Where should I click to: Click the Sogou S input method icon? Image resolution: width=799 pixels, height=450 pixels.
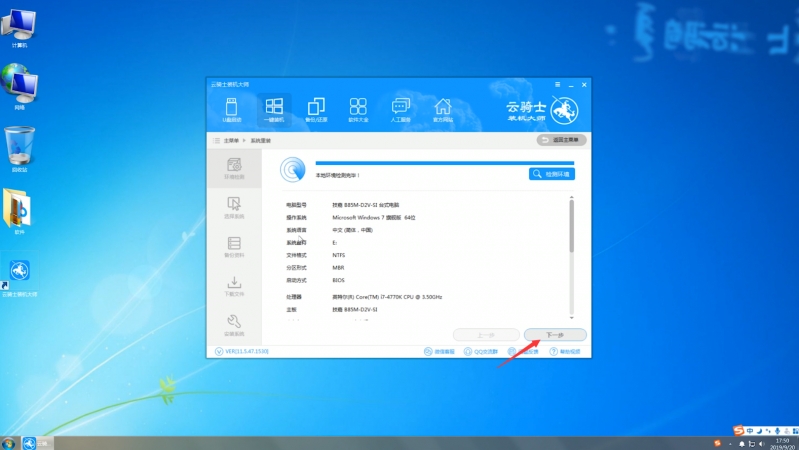click(x=738, y=431)
